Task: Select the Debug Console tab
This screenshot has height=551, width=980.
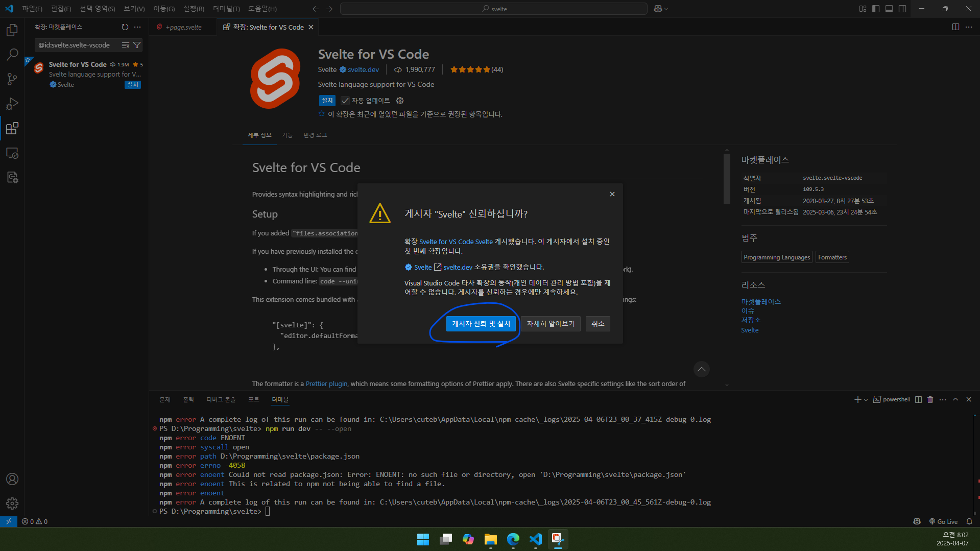Action: 221,399
